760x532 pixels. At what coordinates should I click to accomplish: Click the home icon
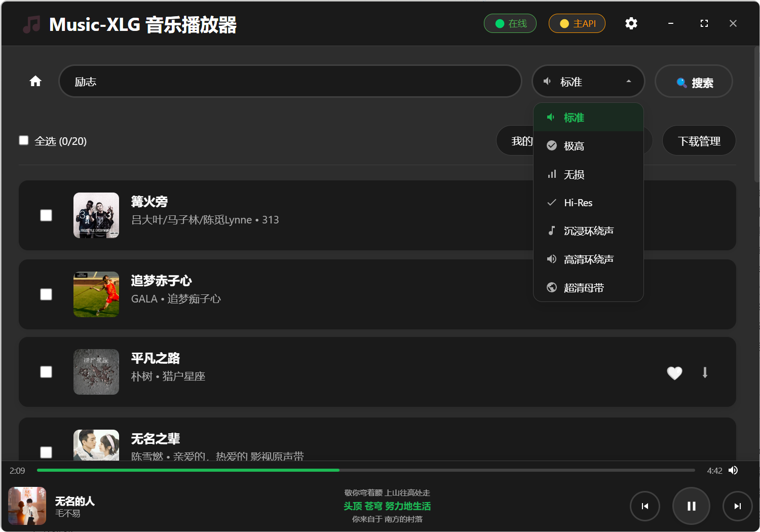[x=35, y=81]
